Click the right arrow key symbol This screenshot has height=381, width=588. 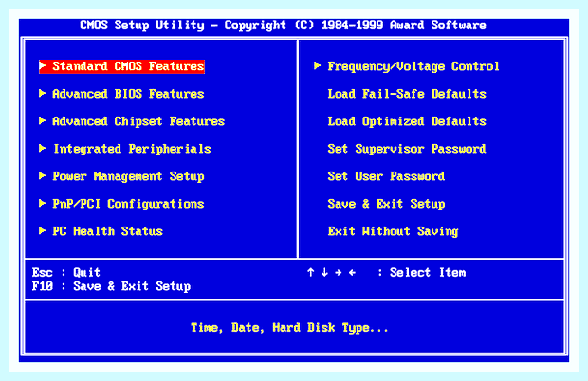[339, 272]
